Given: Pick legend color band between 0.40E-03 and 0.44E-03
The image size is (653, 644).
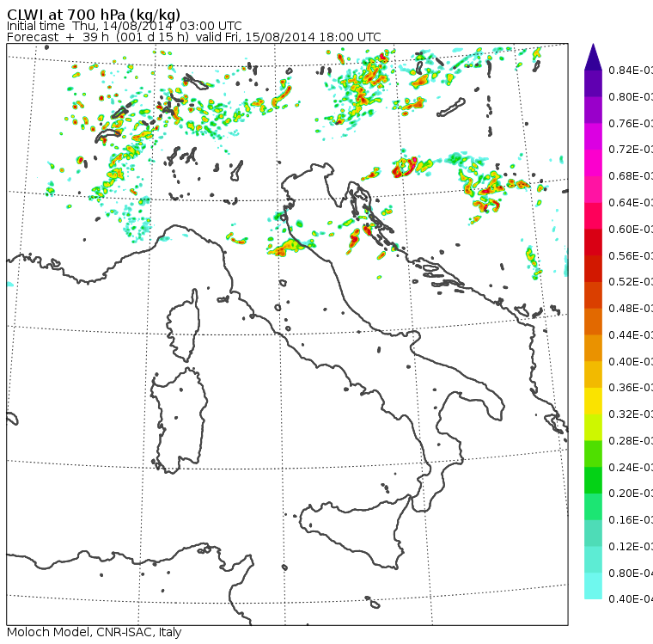Looking at the screenshot, I should (593, 348).
